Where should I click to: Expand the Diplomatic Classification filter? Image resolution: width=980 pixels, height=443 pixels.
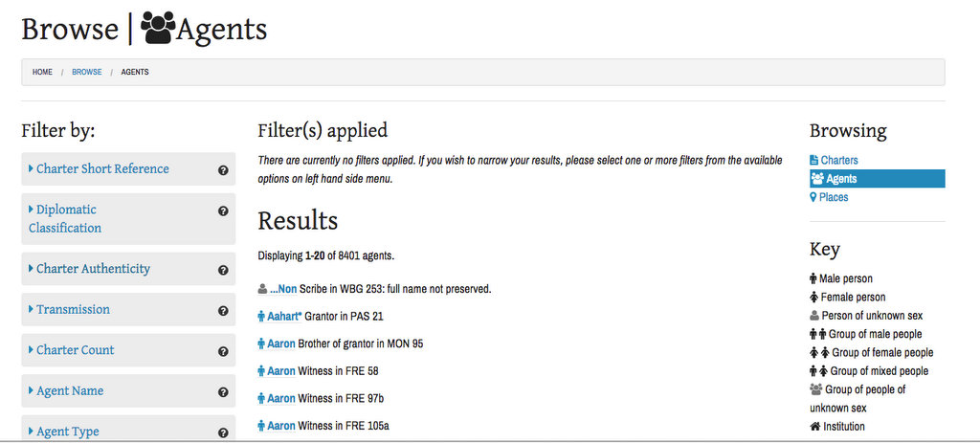[65, 219]
